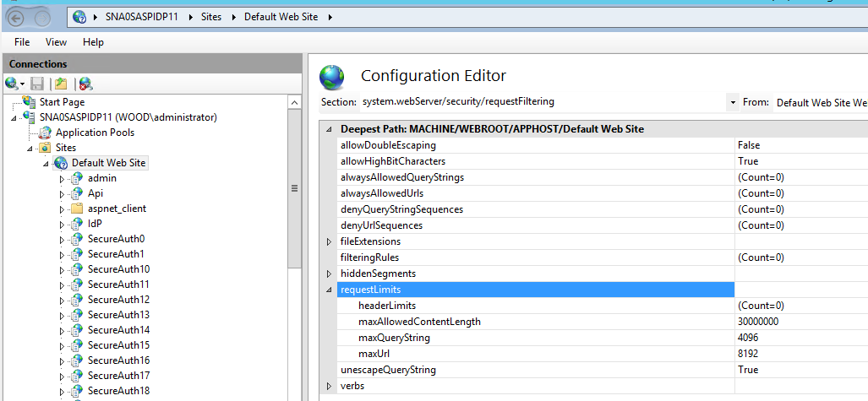Screen dimensions: 868x401
Task: Click Default Web Site in the breadcrumb path
Action: (281, 17)
